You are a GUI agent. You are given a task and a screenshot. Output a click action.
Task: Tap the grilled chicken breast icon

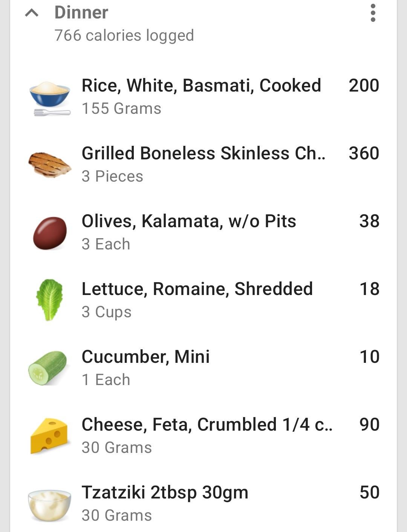click(x=50, y=165)
